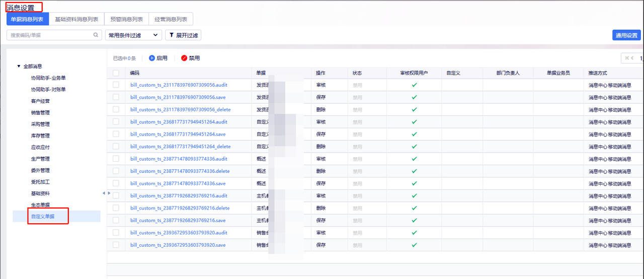Screen dimensions: 644x279
Task: Click checkmark in row 2311783976907309056.audit
Action: (x=414, y=85)
